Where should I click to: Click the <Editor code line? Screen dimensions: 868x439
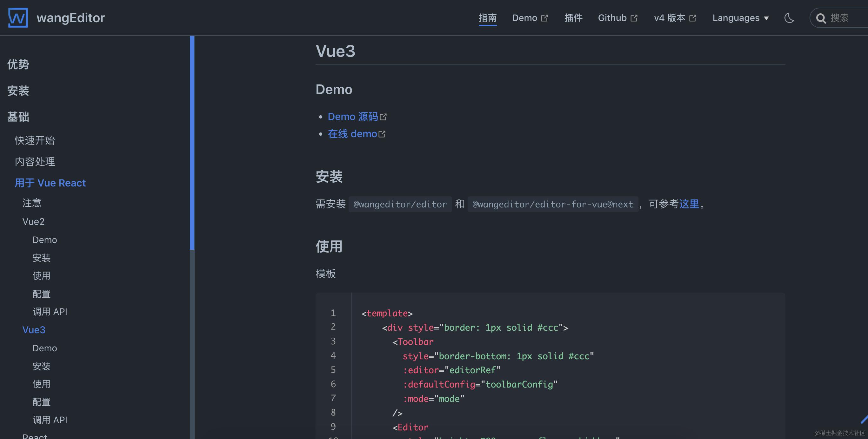(411, 427)
